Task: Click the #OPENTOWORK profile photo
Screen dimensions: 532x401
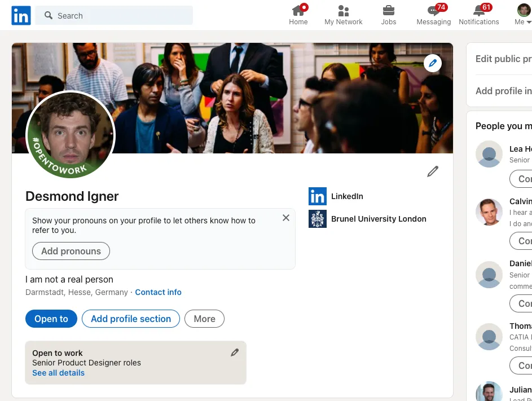Action: tap(71, 134)
